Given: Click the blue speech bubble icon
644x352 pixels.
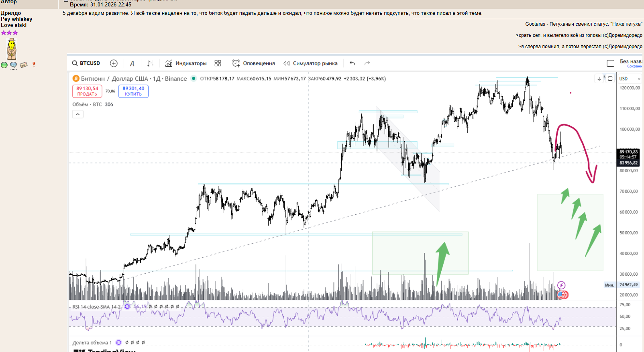Looking at the screenshot, I should pyautogui.click(x=13, y=65).
